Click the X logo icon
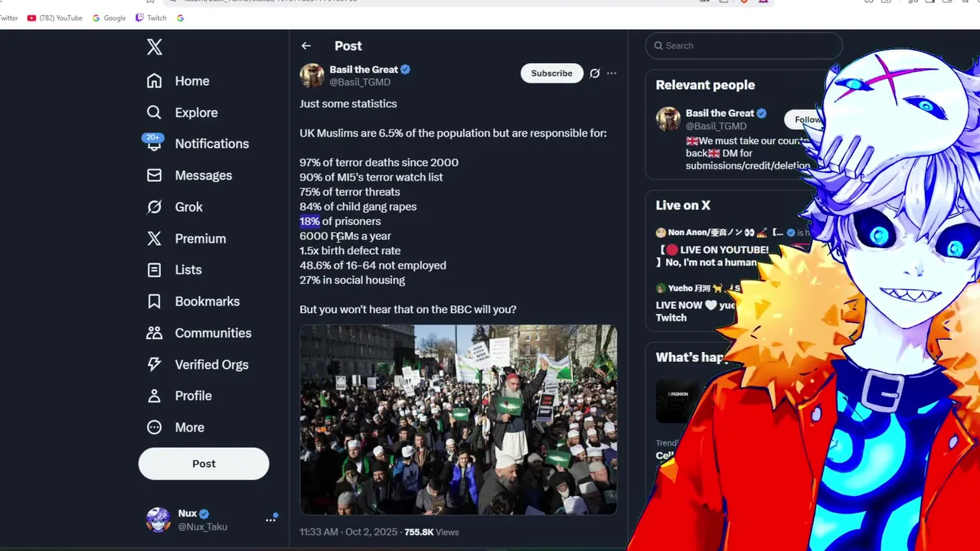The height and width of the screenshot is (551, 980). [x=155, y=47]
